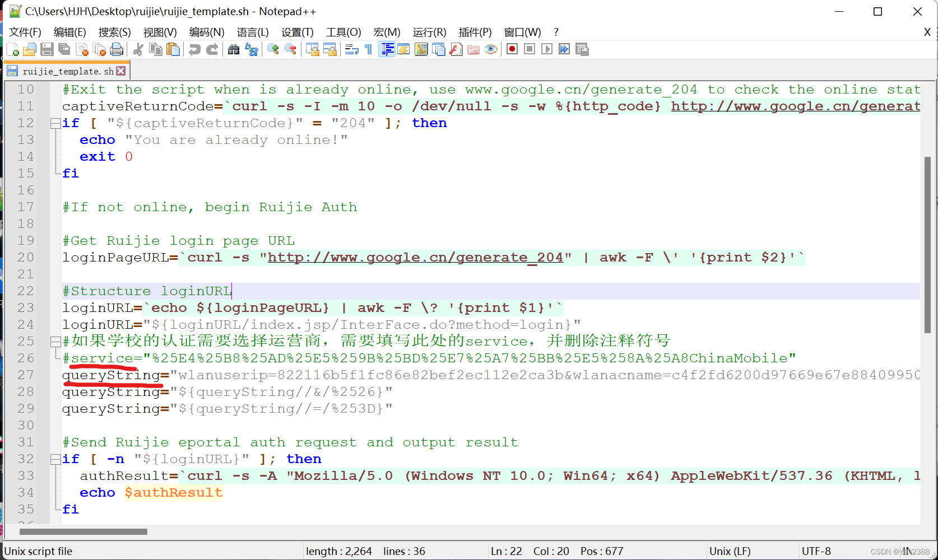The height and width of the screenshot is (560, 938).
Task: Click the Close All toolbar icon
Action: (99, 49)
